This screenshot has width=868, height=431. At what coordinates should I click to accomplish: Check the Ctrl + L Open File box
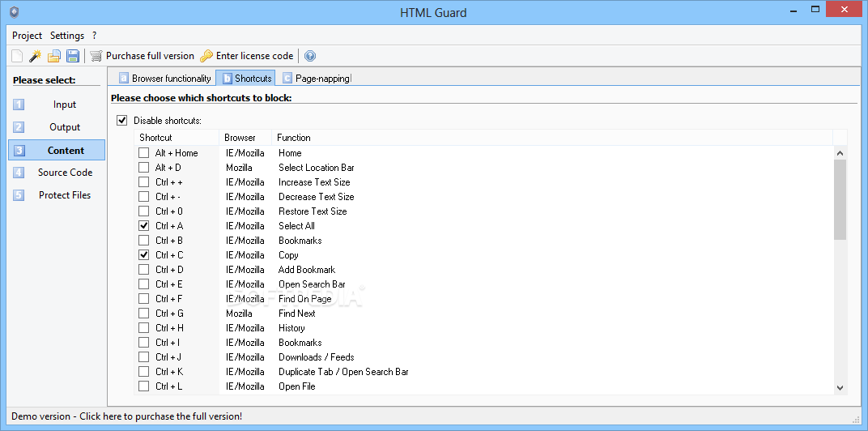point(144,386)
